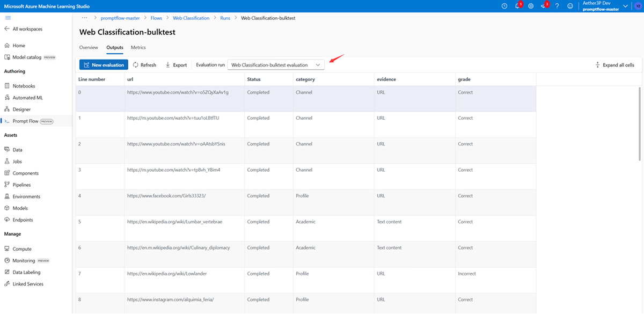Click the Export button
The image size is (644, 314).
pos(176,65)
